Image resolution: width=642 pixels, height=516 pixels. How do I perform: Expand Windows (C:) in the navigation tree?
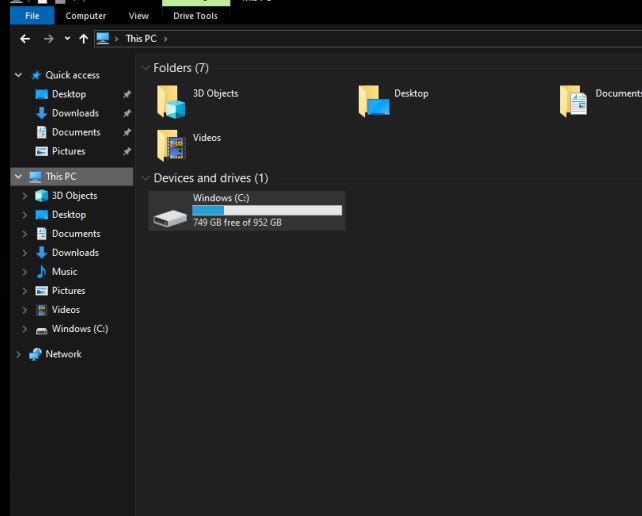tap(25, 329)
